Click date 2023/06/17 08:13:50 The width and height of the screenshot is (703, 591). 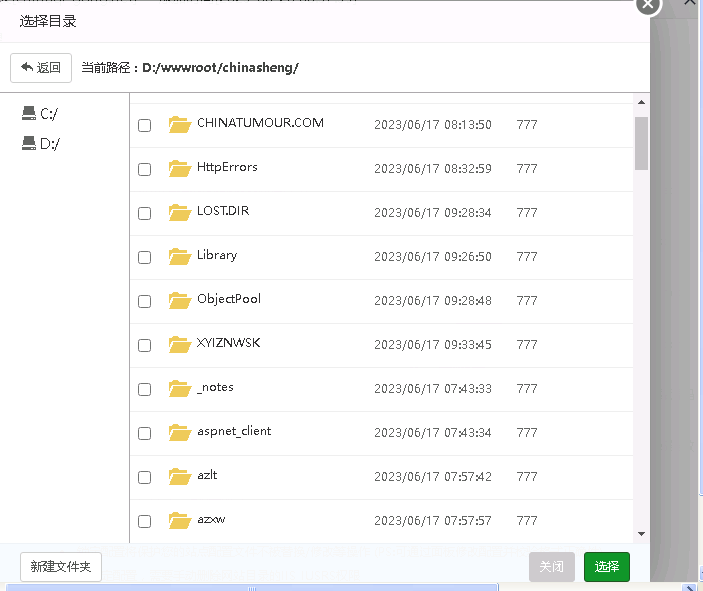tap(433, 125)
